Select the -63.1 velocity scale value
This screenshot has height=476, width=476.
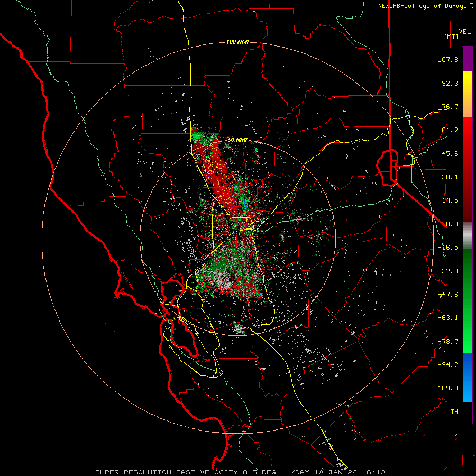click(x=448, y=318)
